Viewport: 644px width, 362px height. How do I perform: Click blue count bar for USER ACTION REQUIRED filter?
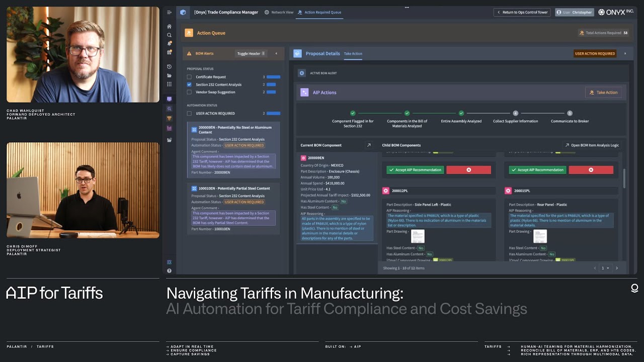click(273, 113)
